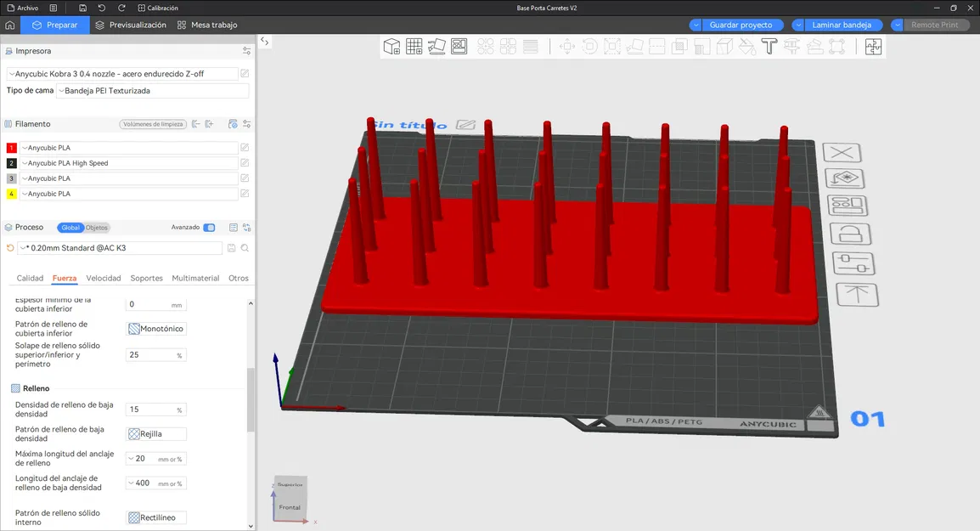Open the Calidad settings tab
Viewport: 980px width, 531px height.
pos(30,279)
